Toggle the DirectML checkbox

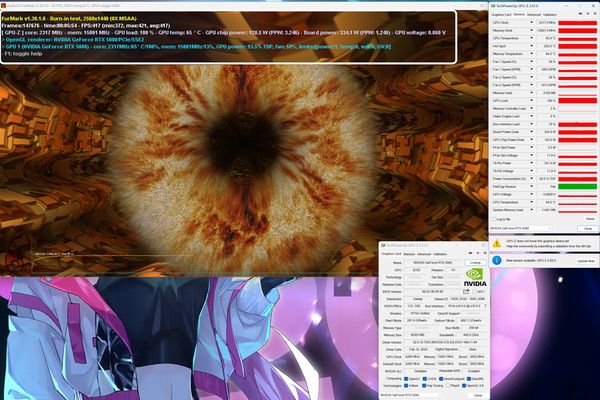pyautogui.click(x=469, y=379)
